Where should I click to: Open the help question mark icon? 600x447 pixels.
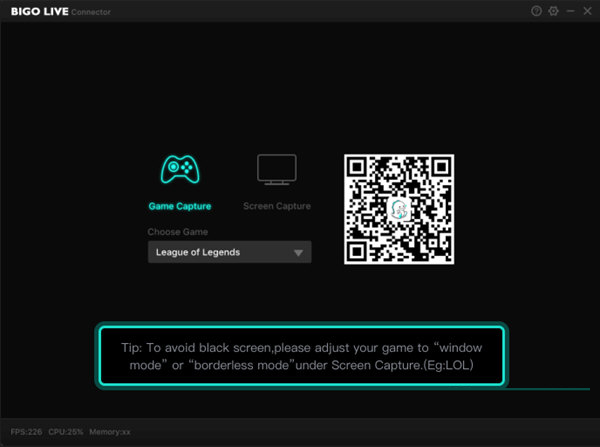(x=536, y=11)
